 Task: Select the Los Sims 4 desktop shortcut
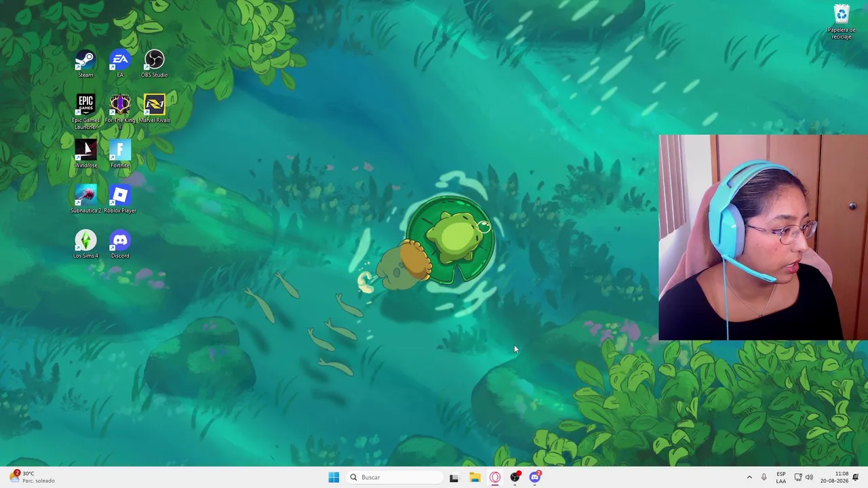[x=85, y=245]
